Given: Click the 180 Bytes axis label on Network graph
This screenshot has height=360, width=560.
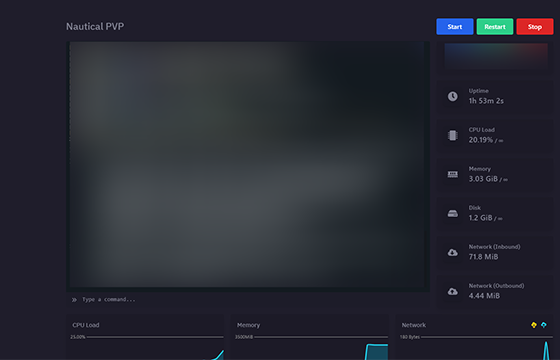Looking at the screenshot, I should (410, 337).
